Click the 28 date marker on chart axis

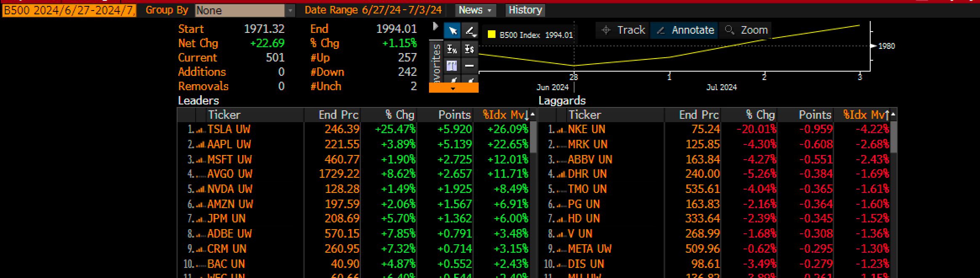pos(574,78)
